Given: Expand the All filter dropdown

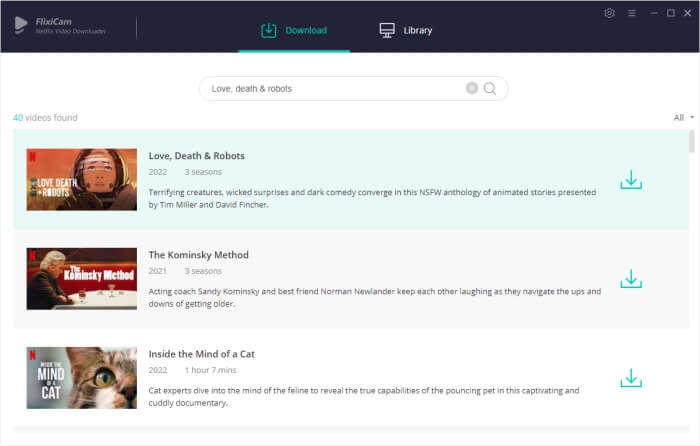Looking at the screenshot, I should coord(684,118).
